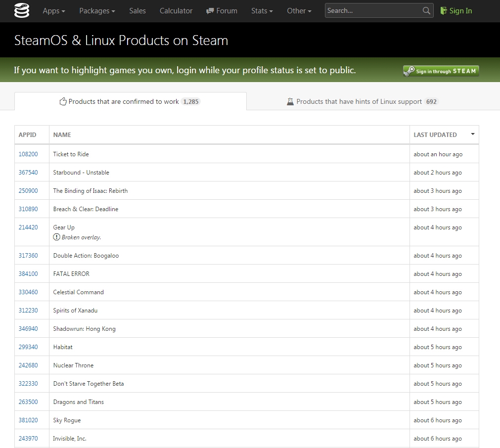Sort the table by AppID header
The image size is (500, 448).
click(x=27, y=134)
